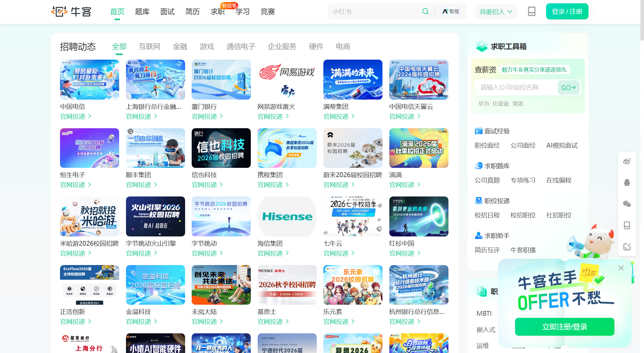Click the search magnifier icon
Screen dimensions: 644x353
(x=426, y=11)
